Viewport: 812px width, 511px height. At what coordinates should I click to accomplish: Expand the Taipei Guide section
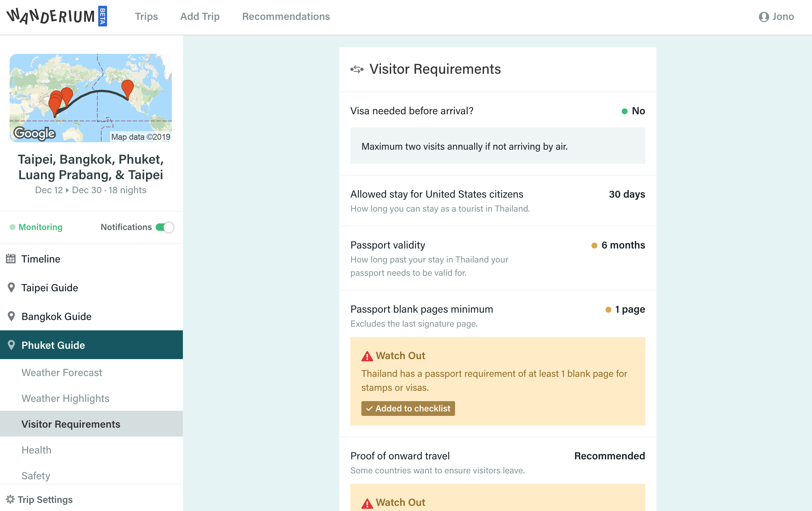pos(49,288)
